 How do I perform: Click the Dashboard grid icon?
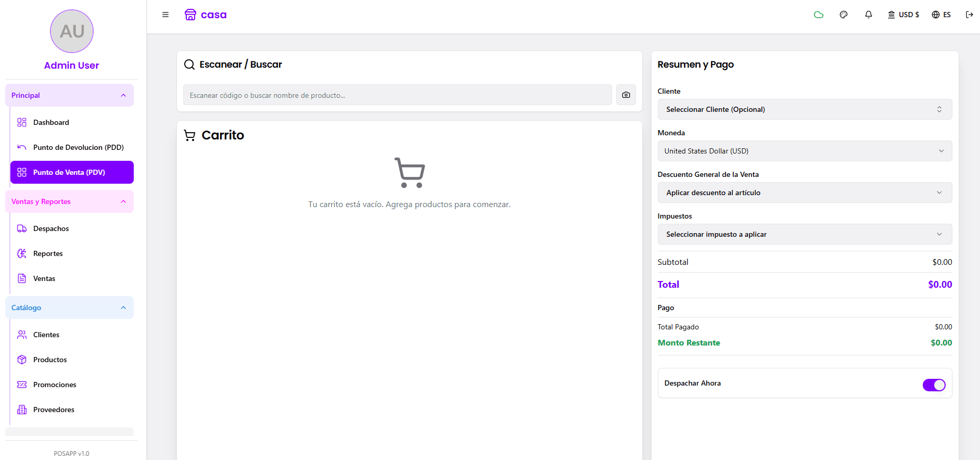click(22, 122)
